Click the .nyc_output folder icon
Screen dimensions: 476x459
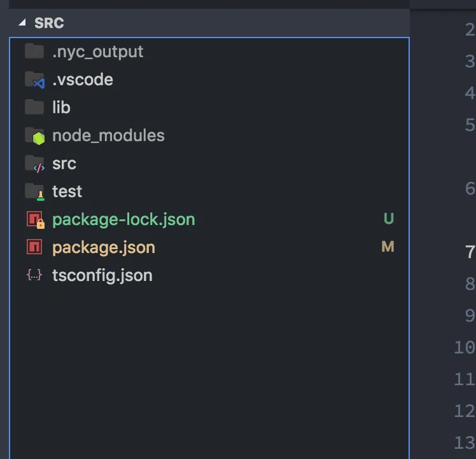point(34,51)
